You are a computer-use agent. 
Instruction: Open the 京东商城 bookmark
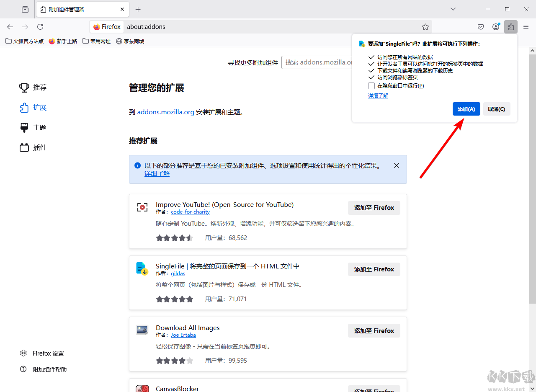coord(133,41)
